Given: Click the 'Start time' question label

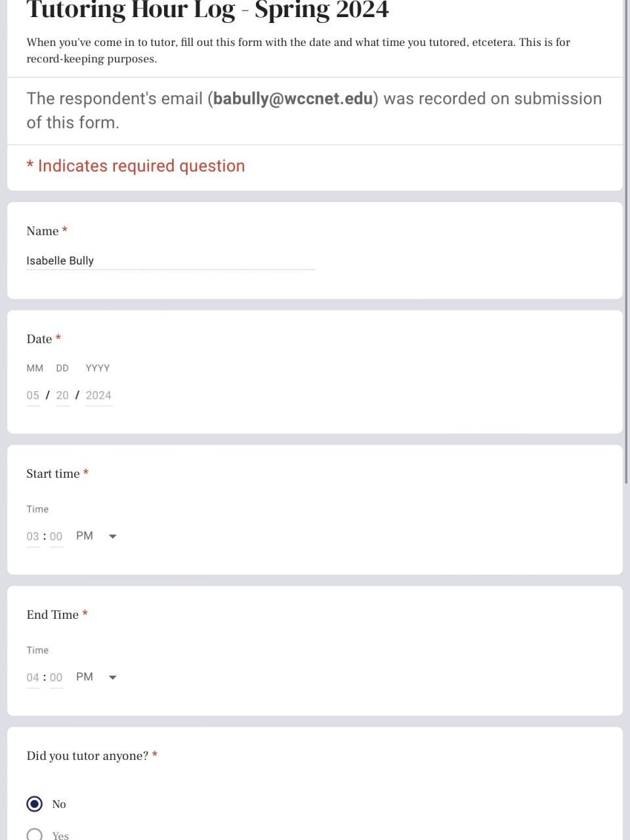Looking at the screenshot, I should click(x=53, y=474).
